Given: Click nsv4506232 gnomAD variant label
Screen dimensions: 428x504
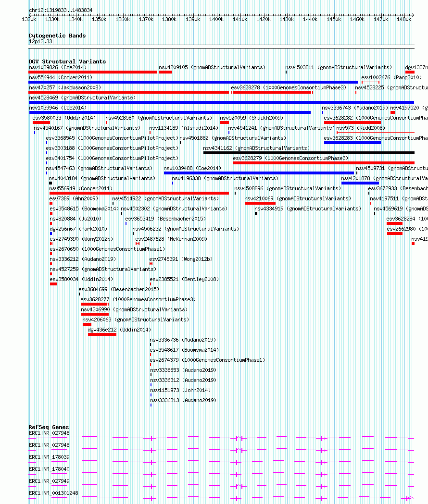Looking at the screenshot, I should [186, 229].
